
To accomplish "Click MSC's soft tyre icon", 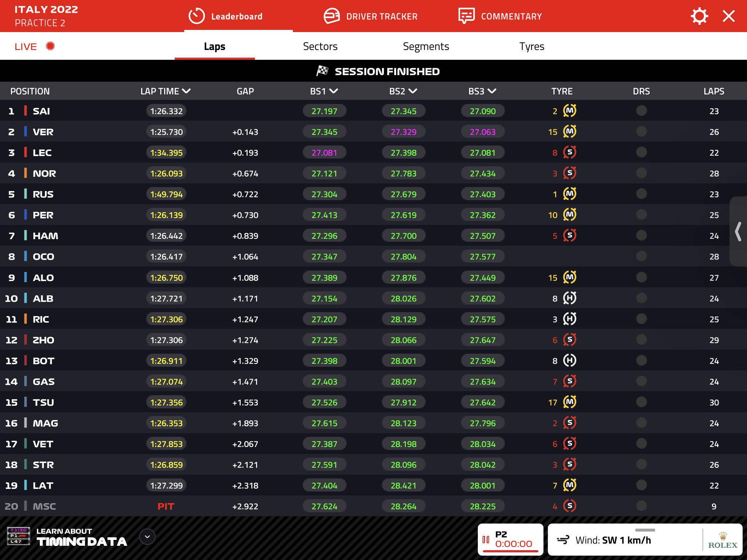I will pos(570,506).
